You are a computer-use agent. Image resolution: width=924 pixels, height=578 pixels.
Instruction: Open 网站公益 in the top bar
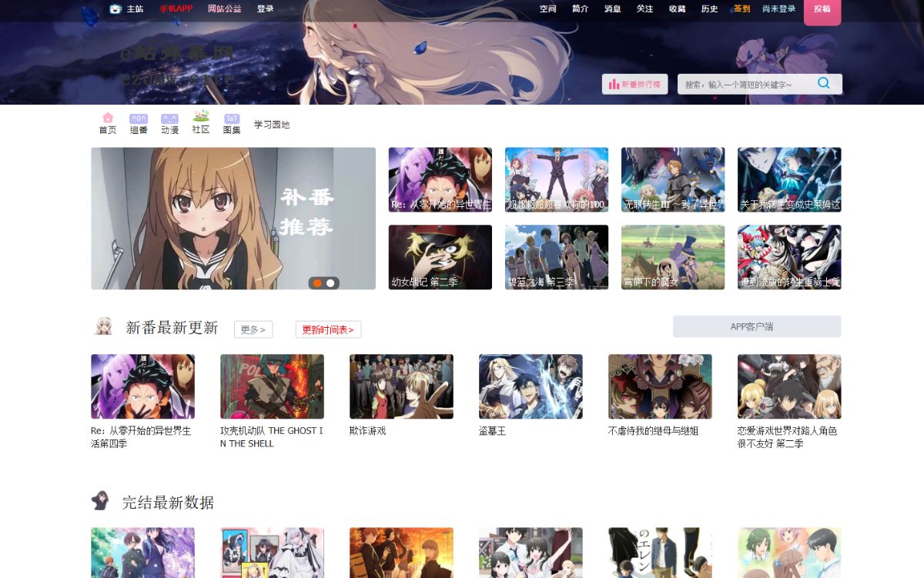pos(224,9)
